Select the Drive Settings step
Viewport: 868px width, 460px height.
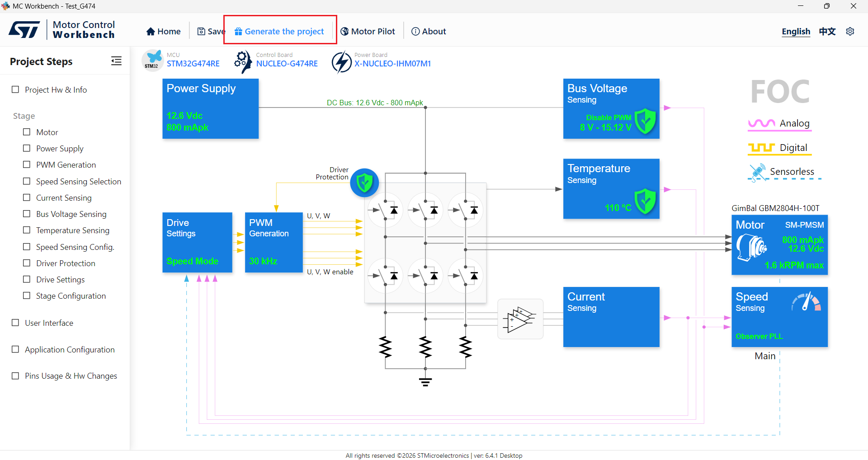[x=61, y=280]
